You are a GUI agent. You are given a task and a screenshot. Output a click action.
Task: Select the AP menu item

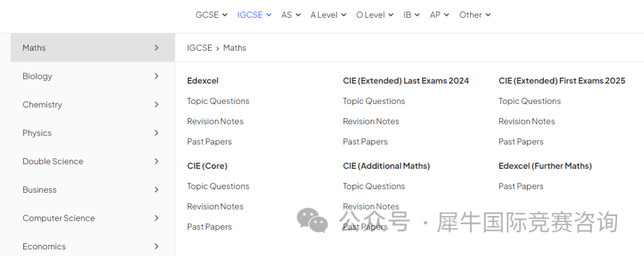[x=439, y=15]
